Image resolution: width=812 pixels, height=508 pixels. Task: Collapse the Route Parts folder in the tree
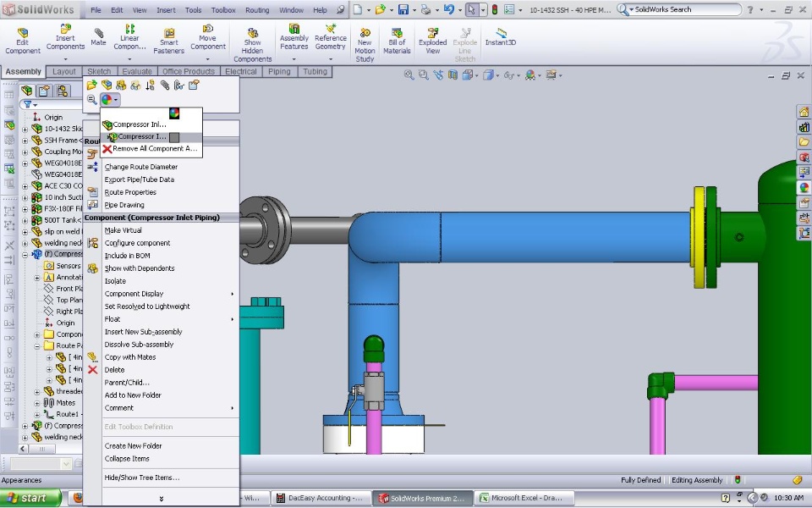coord(37,345)
